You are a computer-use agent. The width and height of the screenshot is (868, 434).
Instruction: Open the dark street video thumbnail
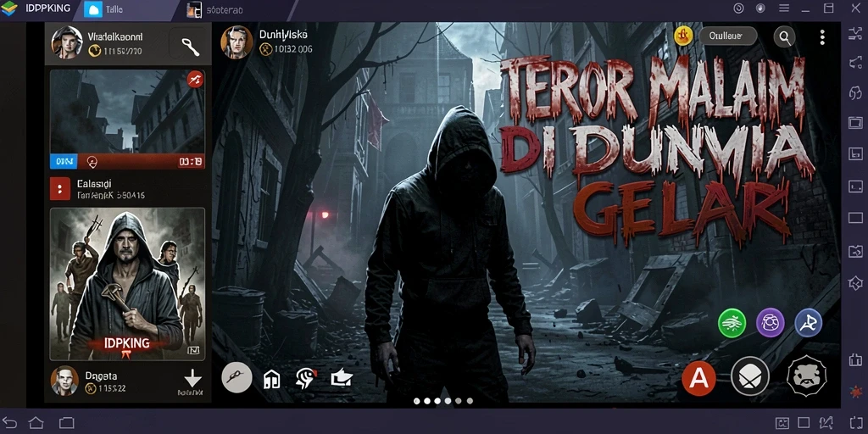[x=127, y=112]
